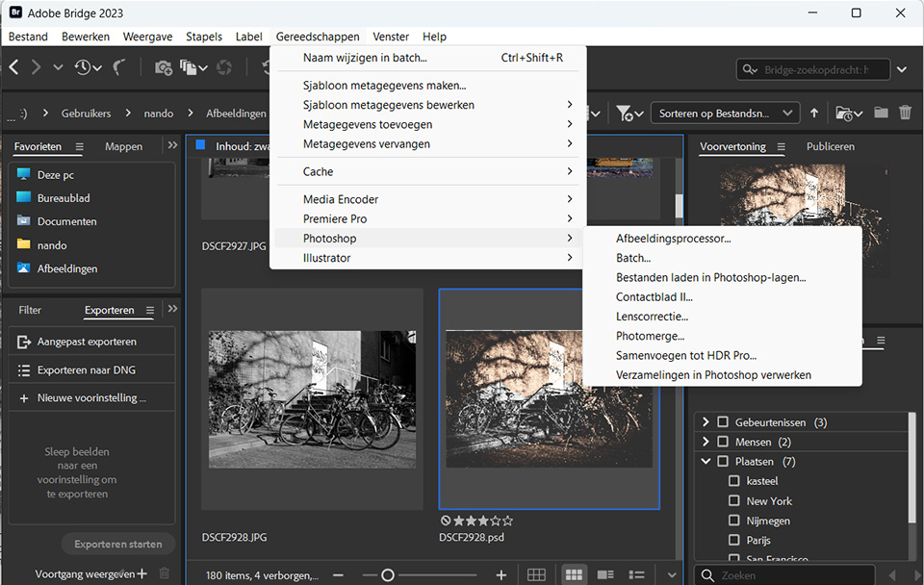The height and width of the screenshot is (585, 924).
Task: Click the get photos from camera icon
Action: 164,67
